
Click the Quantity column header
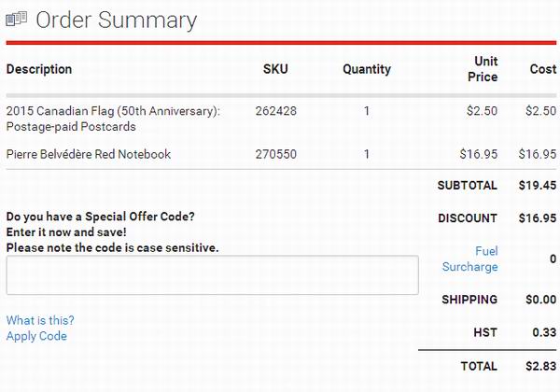tap(367, 69)
